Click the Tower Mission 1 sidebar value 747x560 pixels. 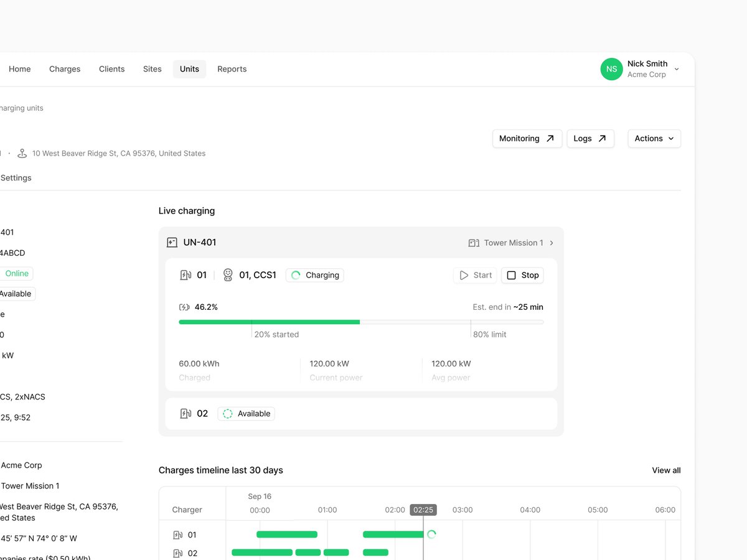point(30,486)
